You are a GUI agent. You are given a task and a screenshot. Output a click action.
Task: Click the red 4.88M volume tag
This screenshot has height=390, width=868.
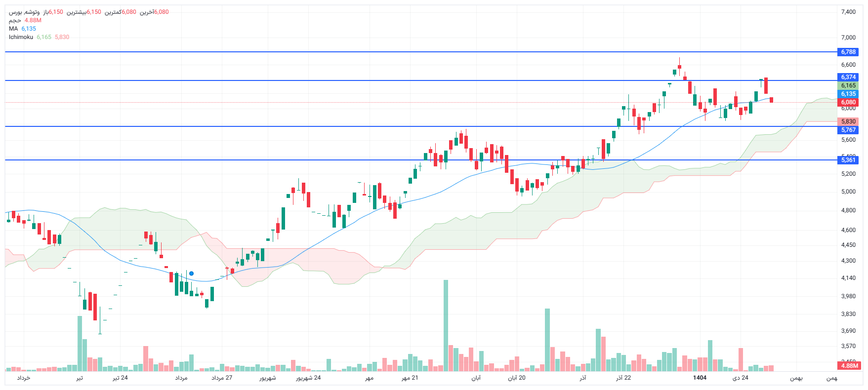point(849,366)
